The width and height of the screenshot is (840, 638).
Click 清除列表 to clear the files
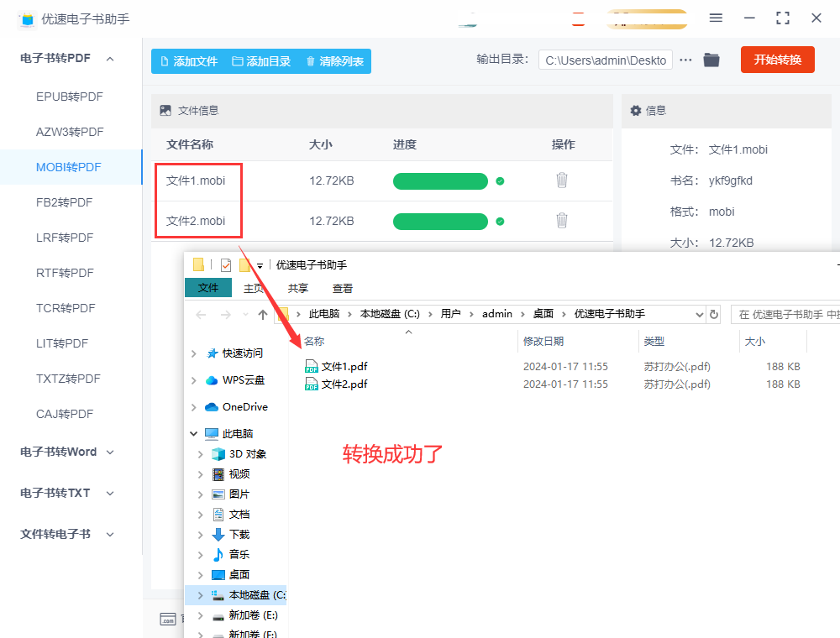click(334, 61)
